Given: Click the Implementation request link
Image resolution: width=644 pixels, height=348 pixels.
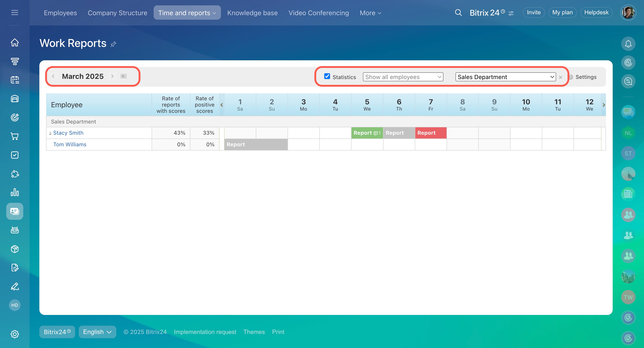Looking at the screenshot, I should (205, 332).
